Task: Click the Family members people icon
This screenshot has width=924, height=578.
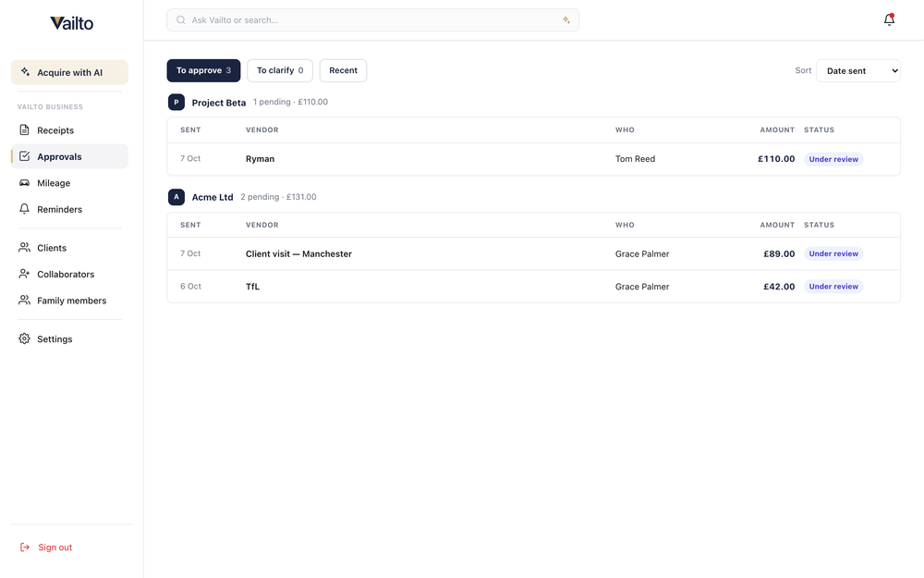Action: (x=24, y=301)
